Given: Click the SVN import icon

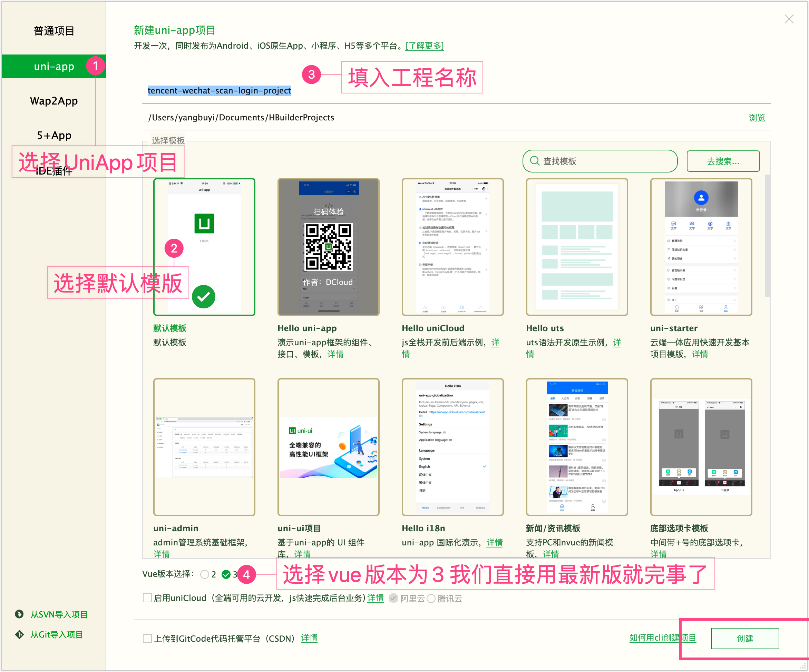Looking at the screenshot, I should click(x=19, y=614).
